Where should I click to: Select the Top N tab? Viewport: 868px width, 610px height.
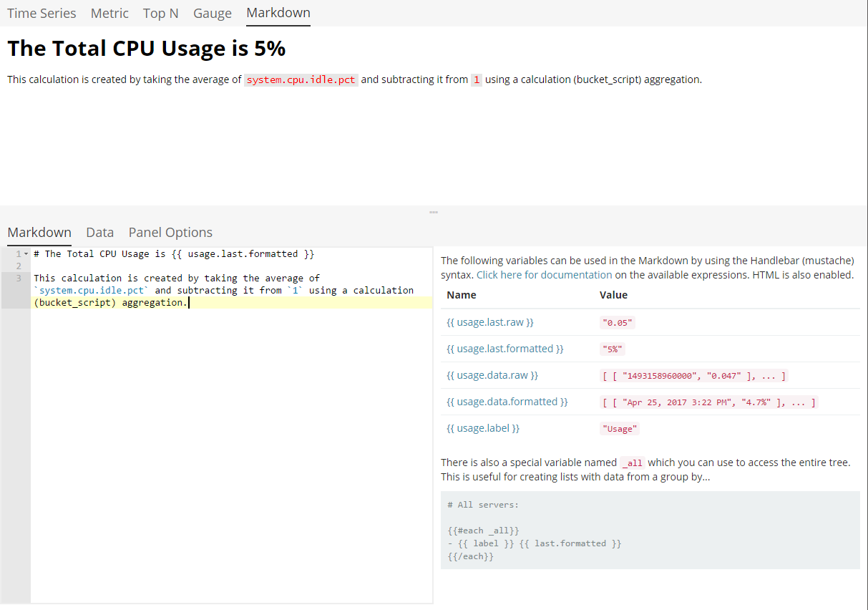160,13
